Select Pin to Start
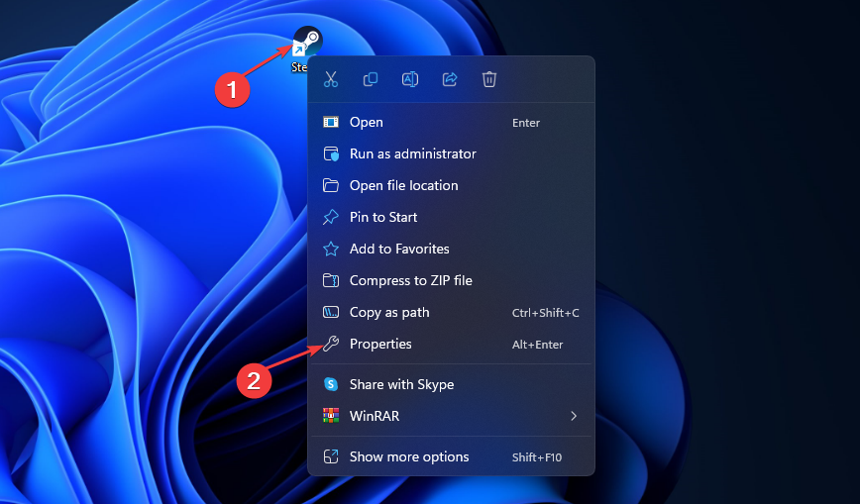This screenshot has height=504, width=860. point(451,217)
